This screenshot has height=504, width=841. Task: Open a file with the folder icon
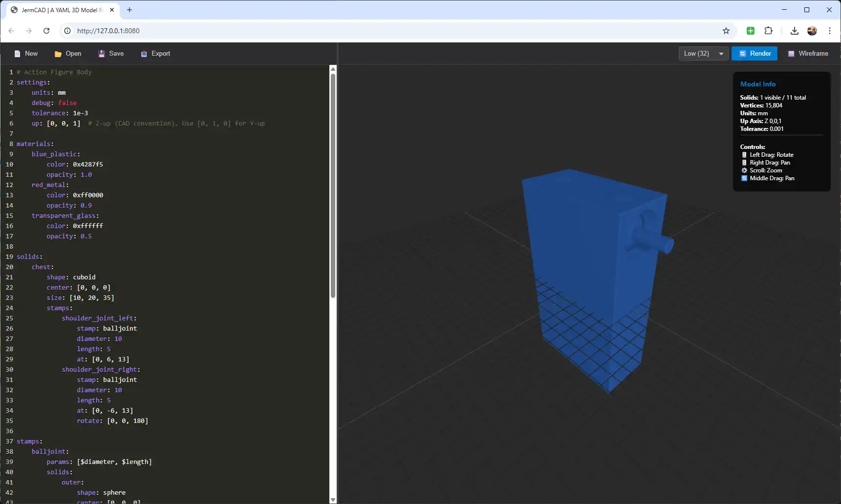click(x=58, y=54)
